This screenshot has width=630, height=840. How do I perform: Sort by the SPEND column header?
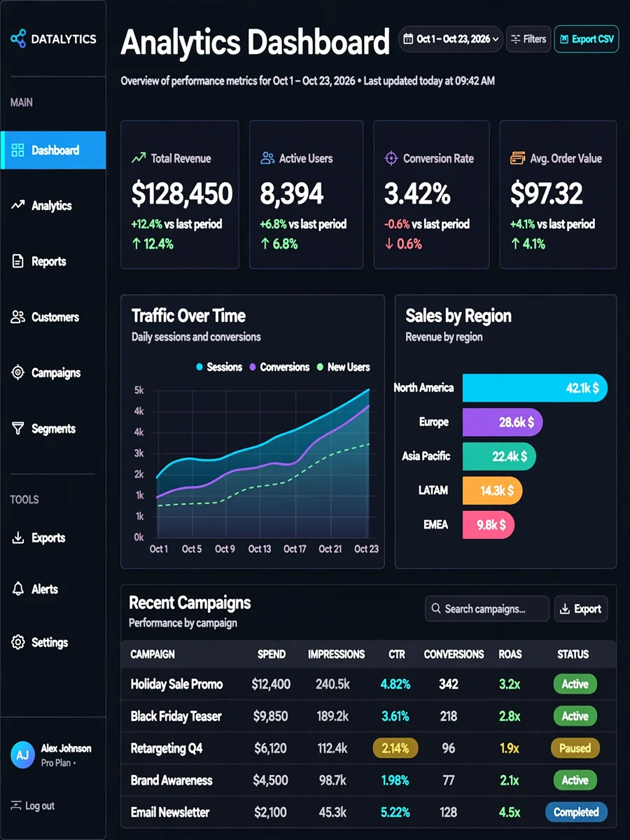click(x=272, y=654)
